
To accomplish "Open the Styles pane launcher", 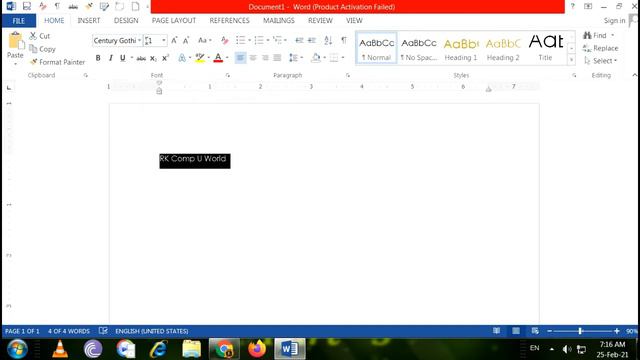I will (574, 76).
